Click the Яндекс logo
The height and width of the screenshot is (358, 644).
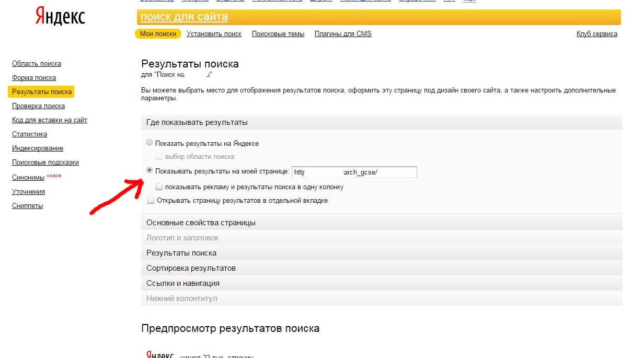tap(60, 17)
